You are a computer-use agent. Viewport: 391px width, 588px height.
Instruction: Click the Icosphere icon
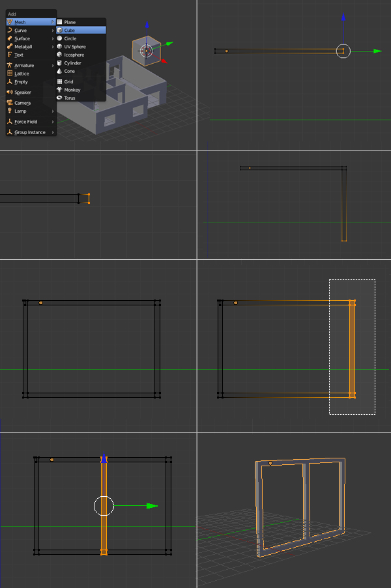59,55
